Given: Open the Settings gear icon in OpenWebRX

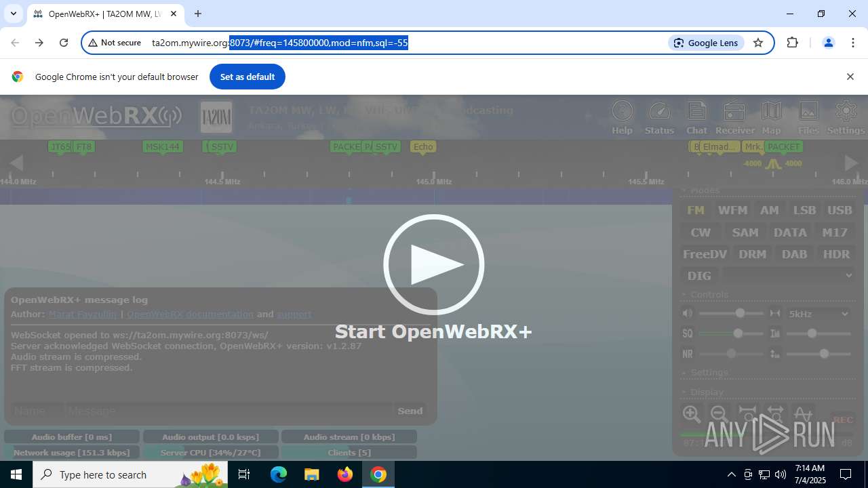Looking at the screenshot, I should [x=846, y=117].
